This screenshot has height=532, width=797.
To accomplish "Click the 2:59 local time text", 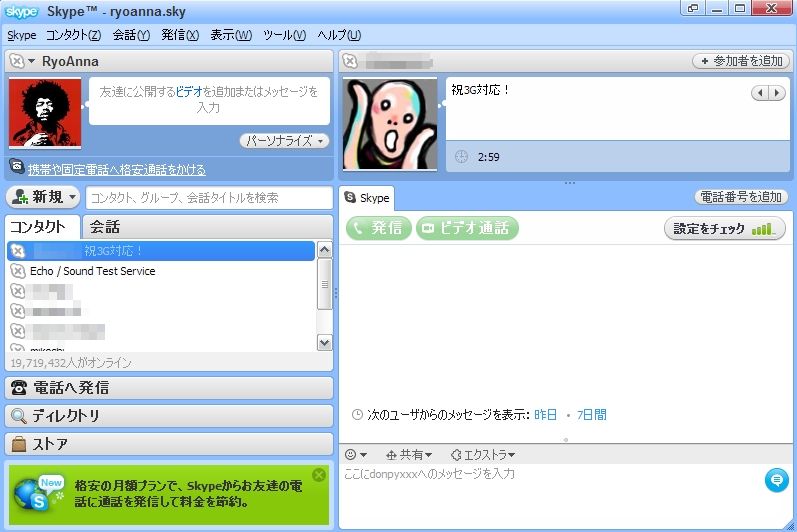I will 488,157.
